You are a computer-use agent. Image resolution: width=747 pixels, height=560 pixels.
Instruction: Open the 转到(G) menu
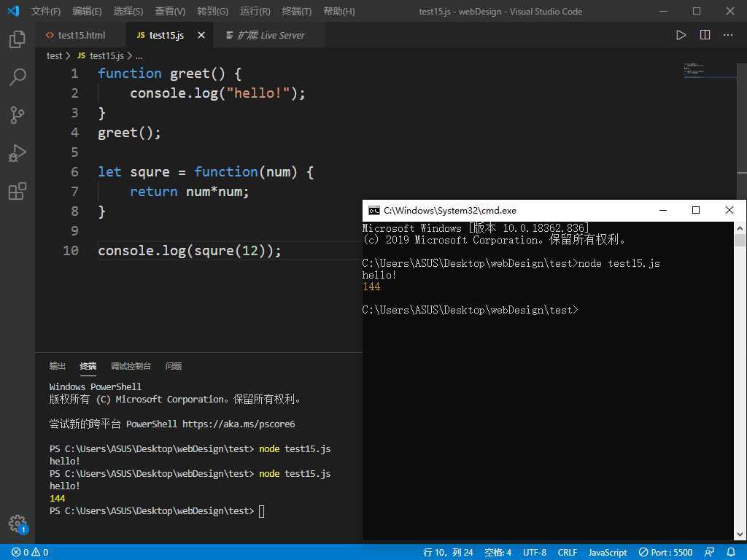coord(212,11)
